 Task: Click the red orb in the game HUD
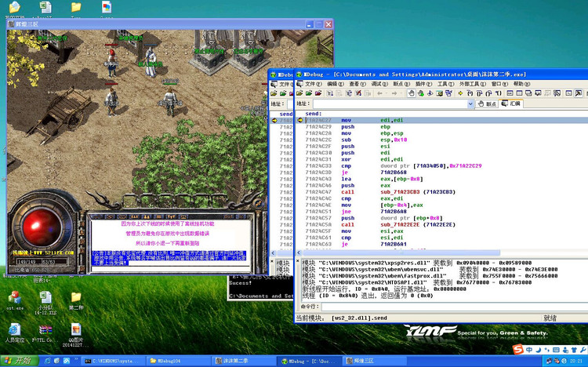42,227
